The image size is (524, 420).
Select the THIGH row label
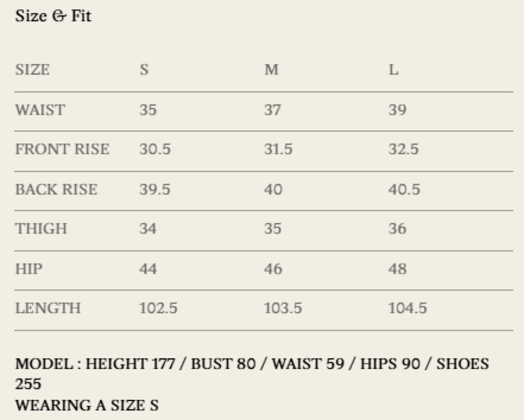[41, 229]
